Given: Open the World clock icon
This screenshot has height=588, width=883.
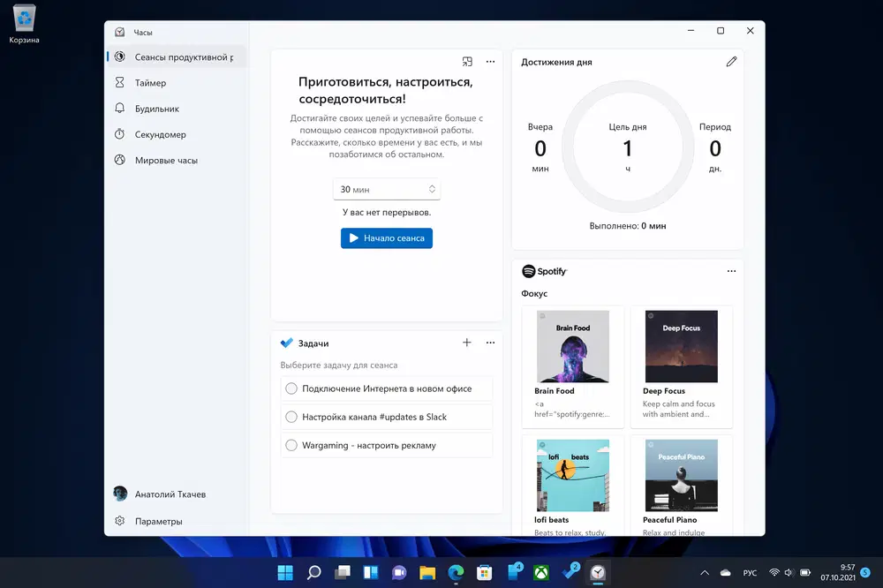Looking at the screenshot, I should click(119, 160).
